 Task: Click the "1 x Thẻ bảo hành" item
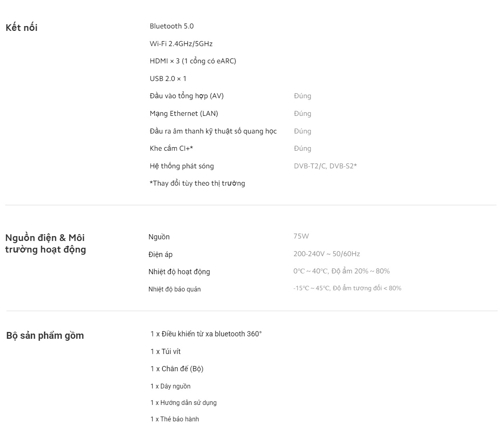[175, 419]
